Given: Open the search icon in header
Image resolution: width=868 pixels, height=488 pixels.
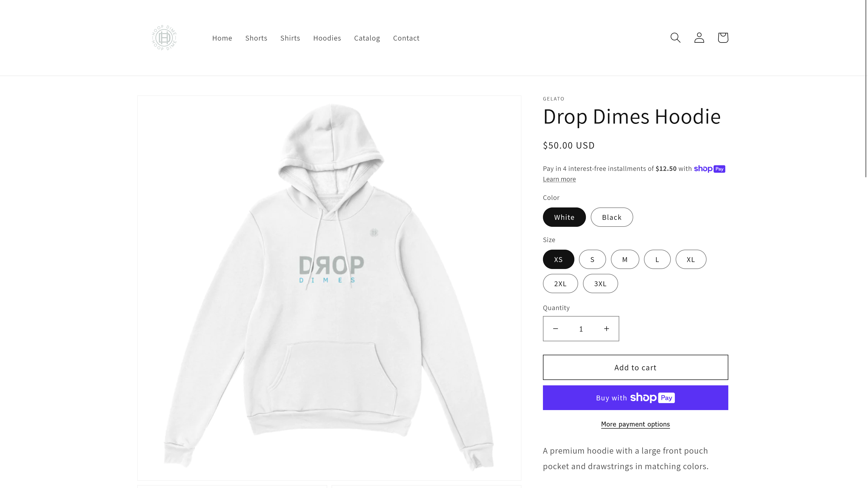Looking at the screenshot, I should click(675, 37).
